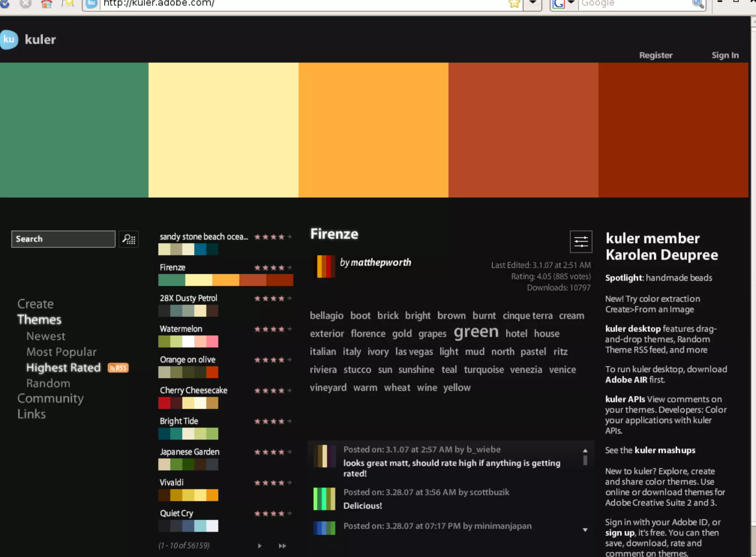The width and height of the screenshot is (756, 557).
Task: Open the Create menu item
Action: 35,304
